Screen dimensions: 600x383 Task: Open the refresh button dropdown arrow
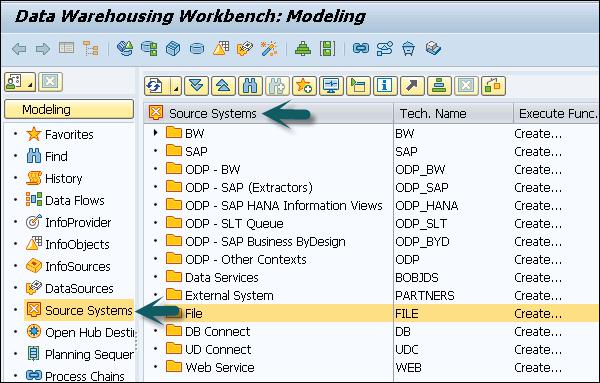point(176,86)
